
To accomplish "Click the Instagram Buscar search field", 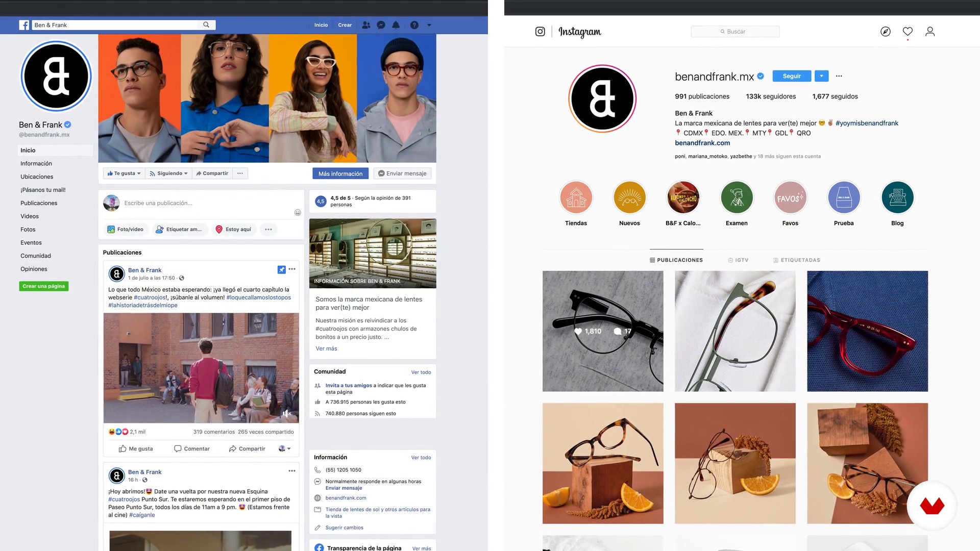I will [735, 32].
